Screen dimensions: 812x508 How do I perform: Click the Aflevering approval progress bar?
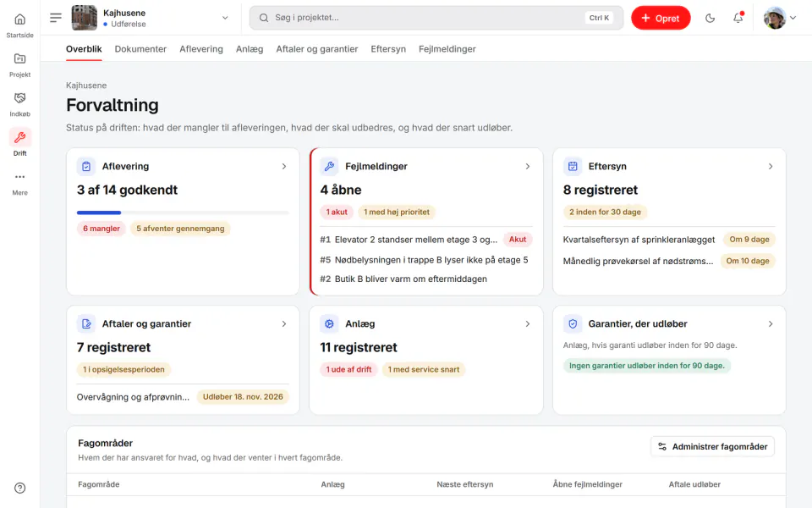click(183, 213)
